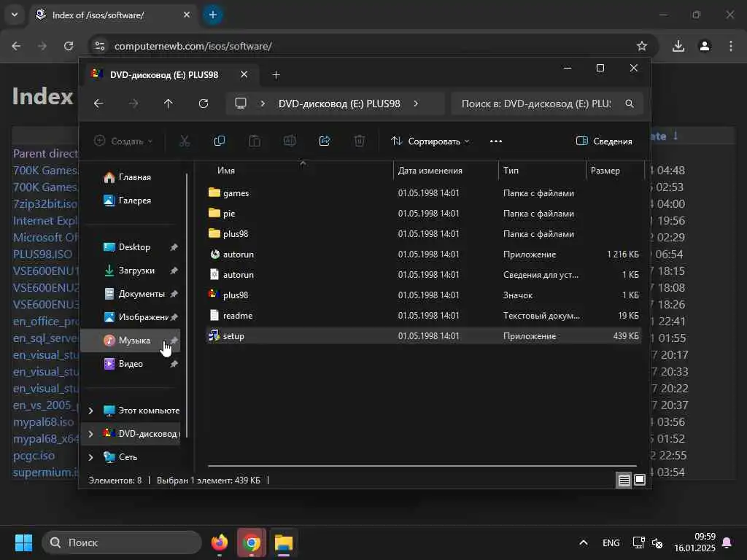The height and width of the screenshot is (560, 747).
Task: Open pcgc.iso link in Chrome page
Action: click(x=34, y=456)
